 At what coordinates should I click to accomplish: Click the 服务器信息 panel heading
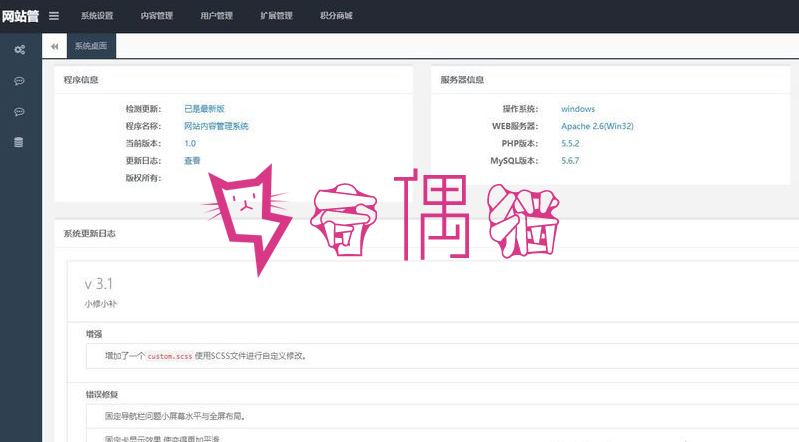(462, 80)
